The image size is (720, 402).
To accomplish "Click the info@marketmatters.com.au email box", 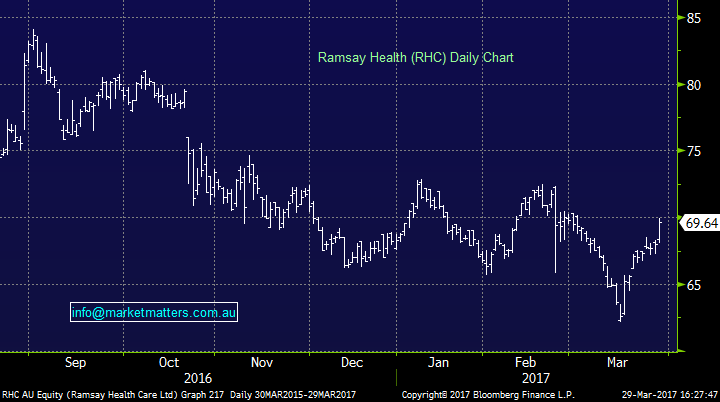I will point(154,312).
